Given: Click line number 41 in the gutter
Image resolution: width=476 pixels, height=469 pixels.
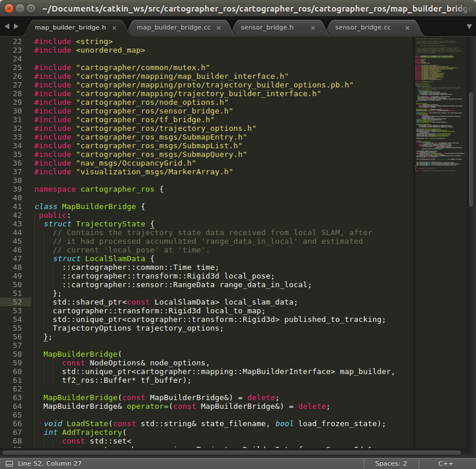Looking at the screenshot, I should [17, 206].
